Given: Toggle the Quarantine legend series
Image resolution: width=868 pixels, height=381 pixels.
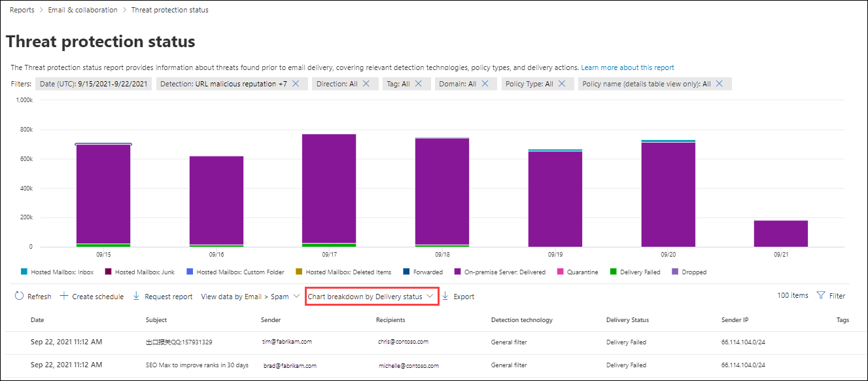Looking at the screenshot, I should point(578,272).
